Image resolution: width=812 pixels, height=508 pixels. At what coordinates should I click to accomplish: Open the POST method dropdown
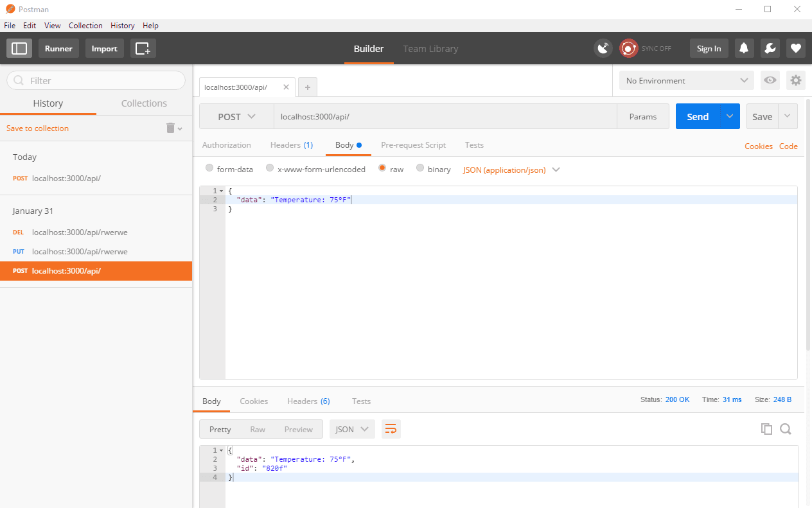[236, 117]
